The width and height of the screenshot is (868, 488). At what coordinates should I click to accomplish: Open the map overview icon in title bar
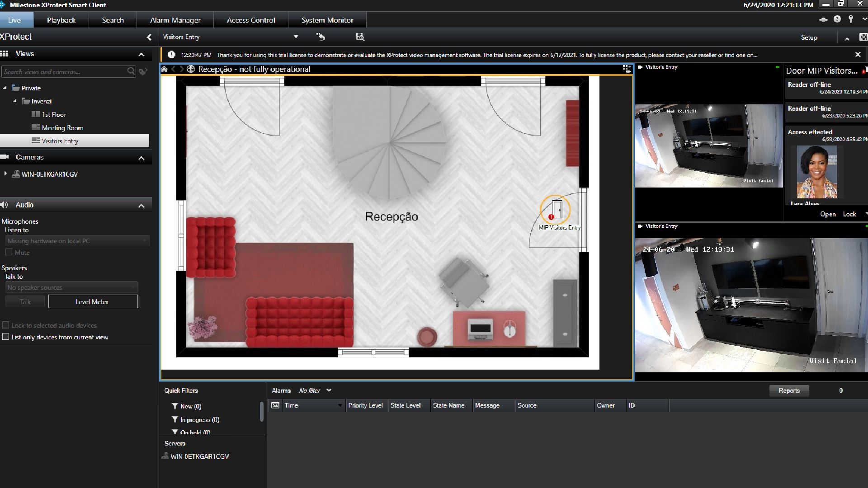627,69
